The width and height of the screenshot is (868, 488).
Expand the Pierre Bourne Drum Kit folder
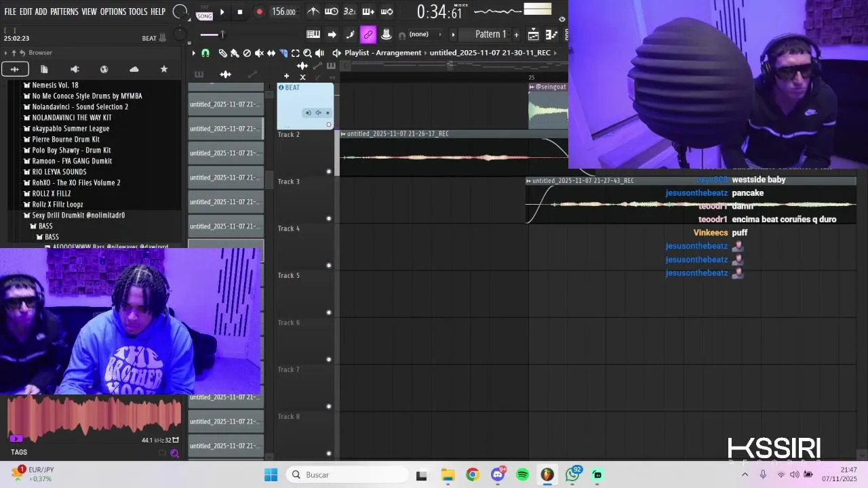point(61,140)
